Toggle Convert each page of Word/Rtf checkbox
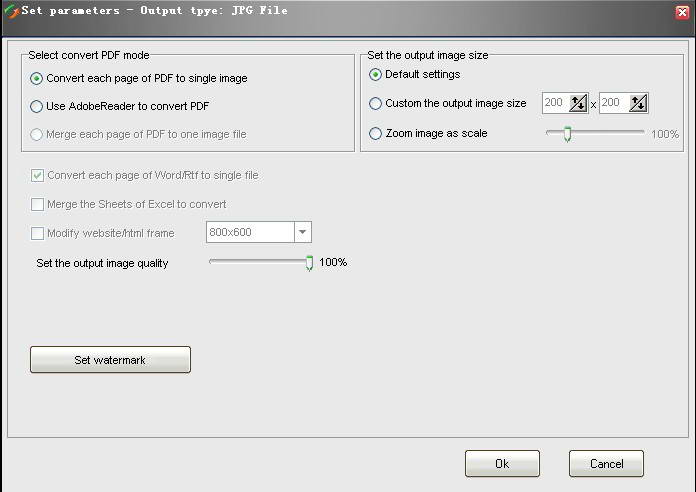The height and width of the screenshot is (492, 696). coord(37,175)
